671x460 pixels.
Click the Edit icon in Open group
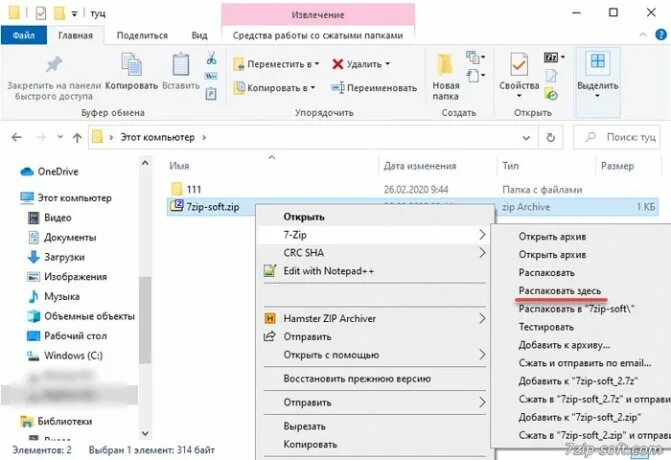pos(551,76)
